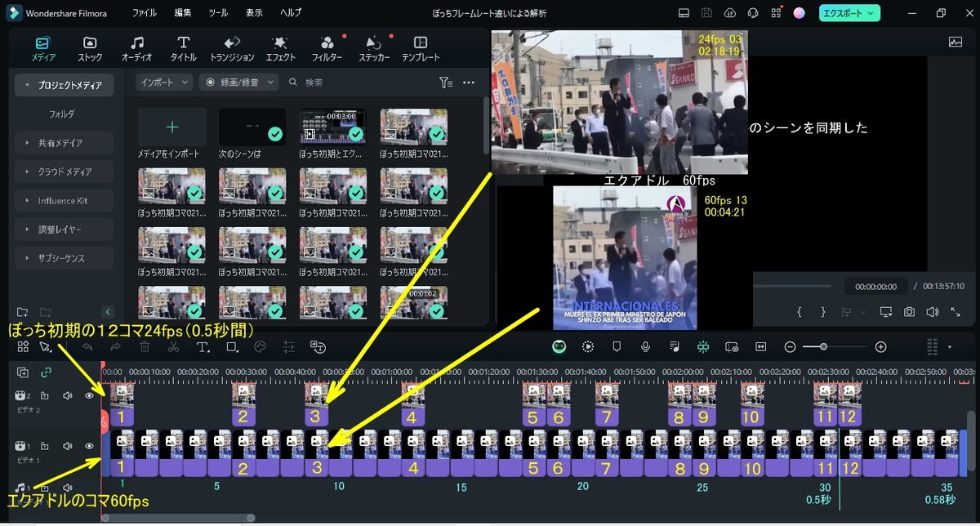
Task: Click the voiceover microphone icon above timeline
Action: [645, 346]
